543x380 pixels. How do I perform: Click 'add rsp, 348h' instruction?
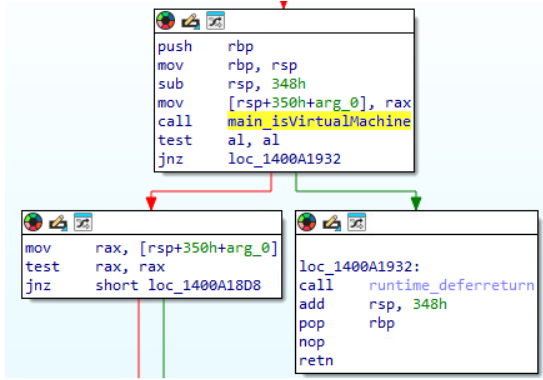coord(373,304)
